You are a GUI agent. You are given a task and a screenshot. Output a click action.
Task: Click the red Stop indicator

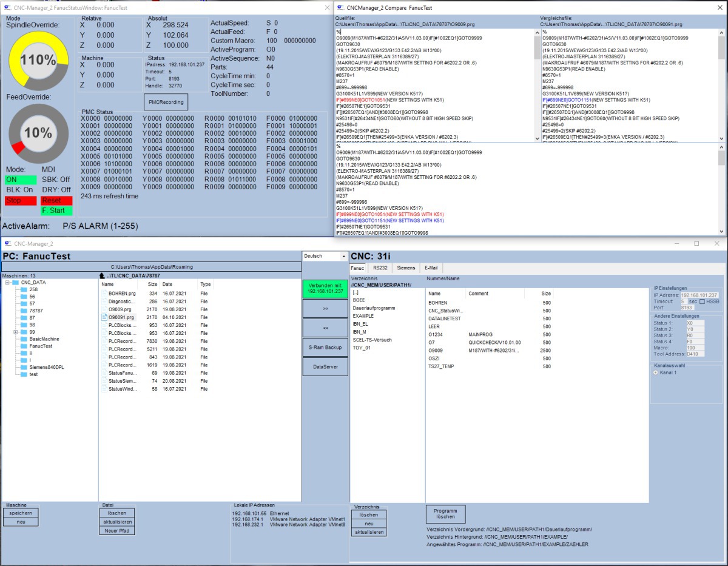[x=20, y=200]
